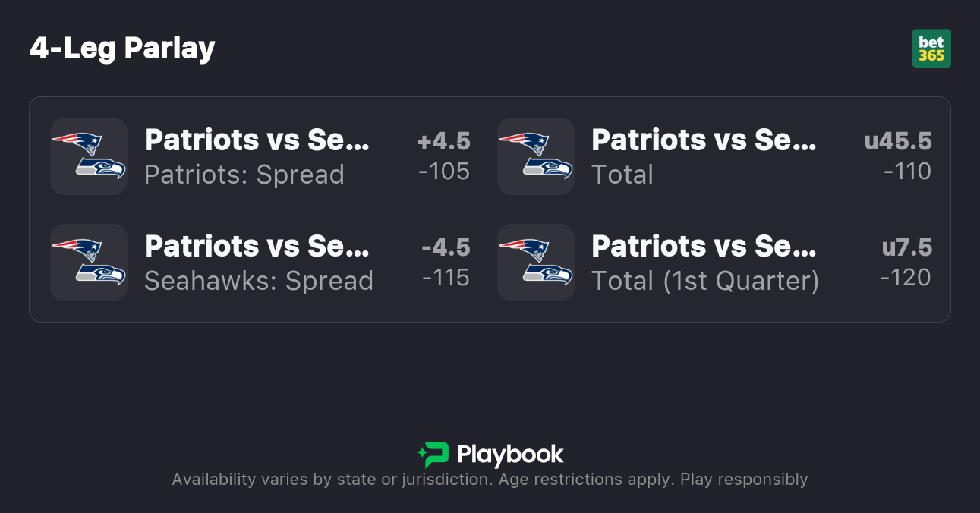Click the bet365 logo badge

pos(931,49)
